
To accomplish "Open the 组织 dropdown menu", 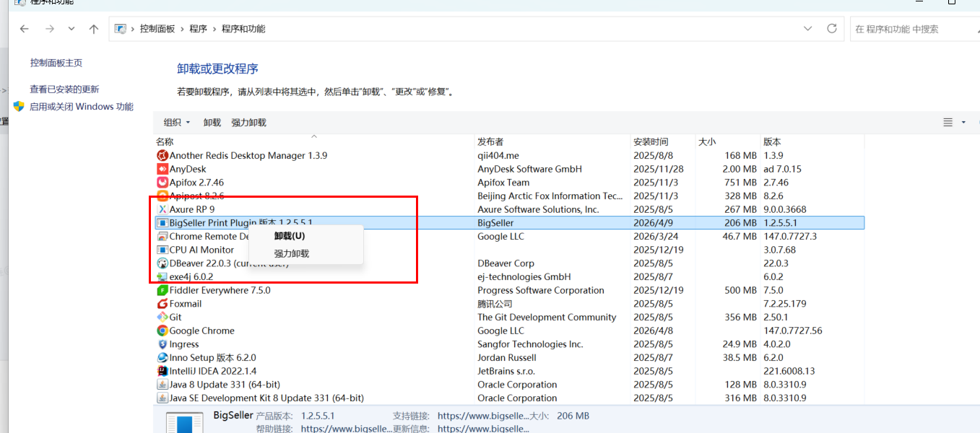I will point(177,123).
